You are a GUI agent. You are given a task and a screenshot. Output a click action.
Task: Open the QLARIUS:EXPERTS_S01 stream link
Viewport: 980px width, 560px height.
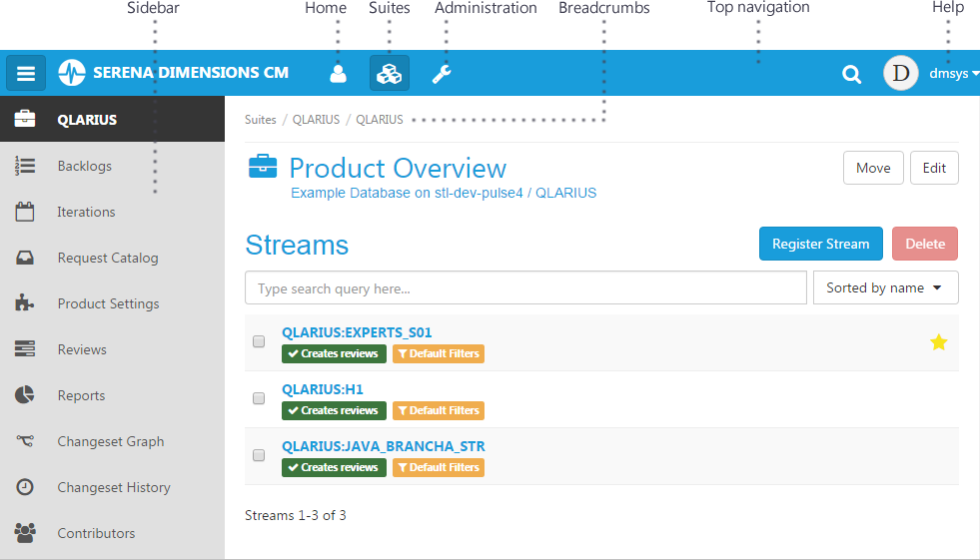point(357,332)
